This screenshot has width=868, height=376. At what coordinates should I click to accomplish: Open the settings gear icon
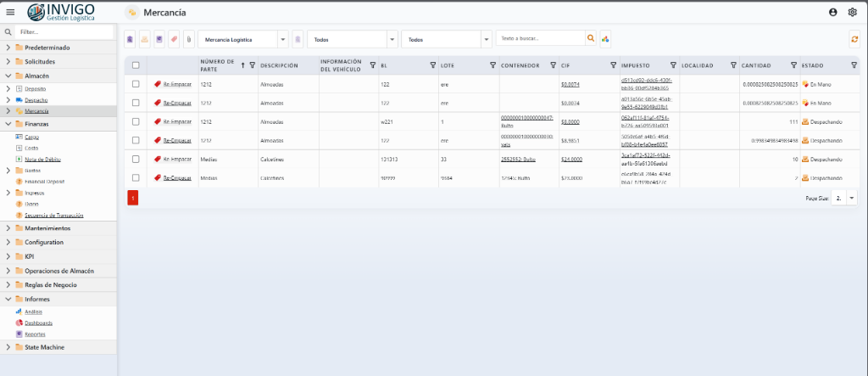point(853,12)
